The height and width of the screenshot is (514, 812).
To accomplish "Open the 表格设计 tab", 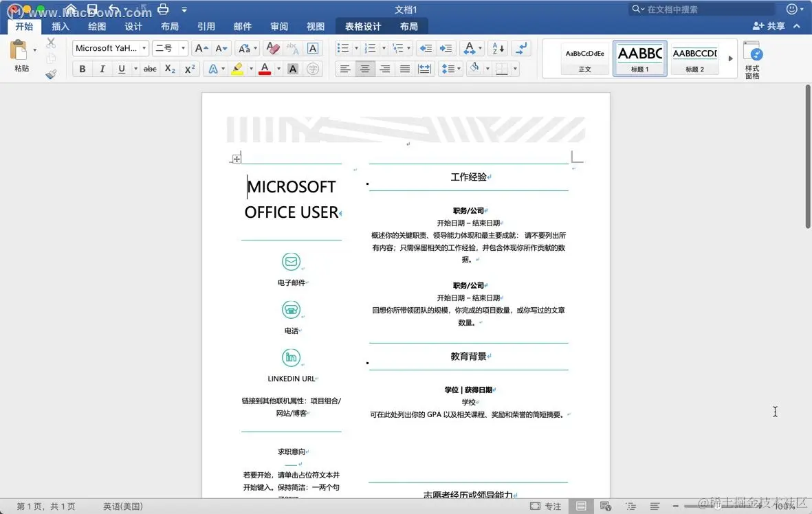I will click(363, 26).
